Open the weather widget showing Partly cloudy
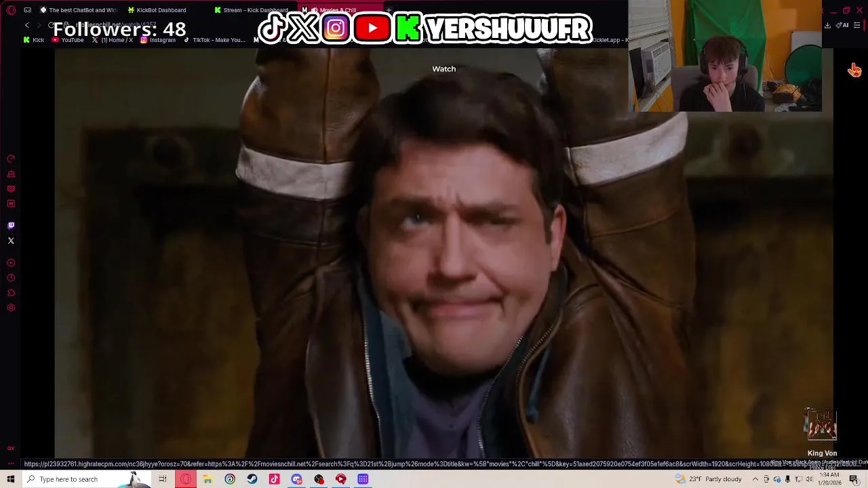Viewport: 868px width, 488px height. pyautogui.click(x=709, y=479)
